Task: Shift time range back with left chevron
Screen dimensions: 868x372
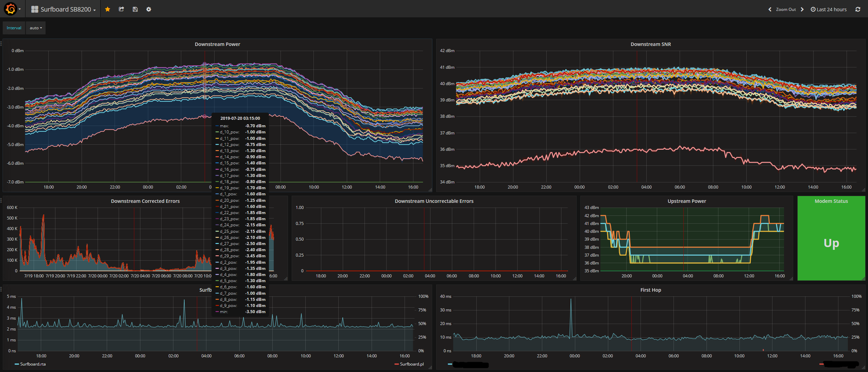Action: coord(770,9)
